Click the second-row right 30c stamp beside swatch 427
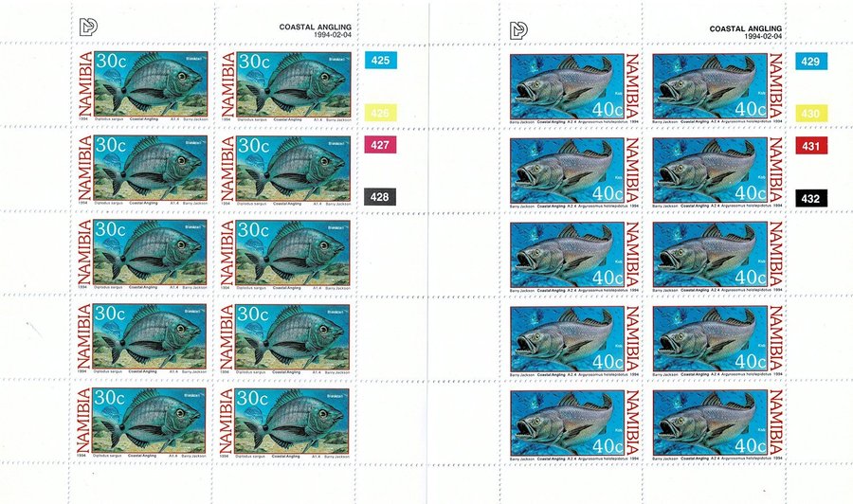Viewport: 853px width, 504px height. click(x=285, y=171)
